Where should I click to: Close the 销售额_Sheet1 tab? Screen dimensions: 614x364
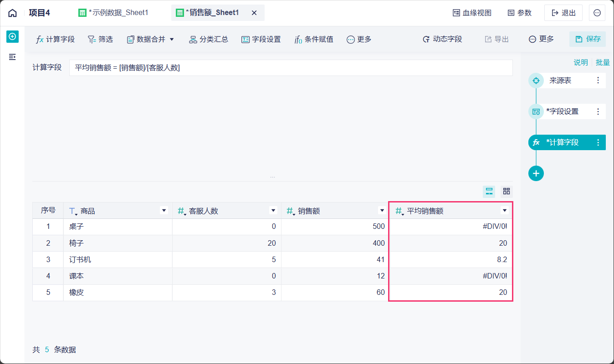pyautogui.click(x=254, y=13)
